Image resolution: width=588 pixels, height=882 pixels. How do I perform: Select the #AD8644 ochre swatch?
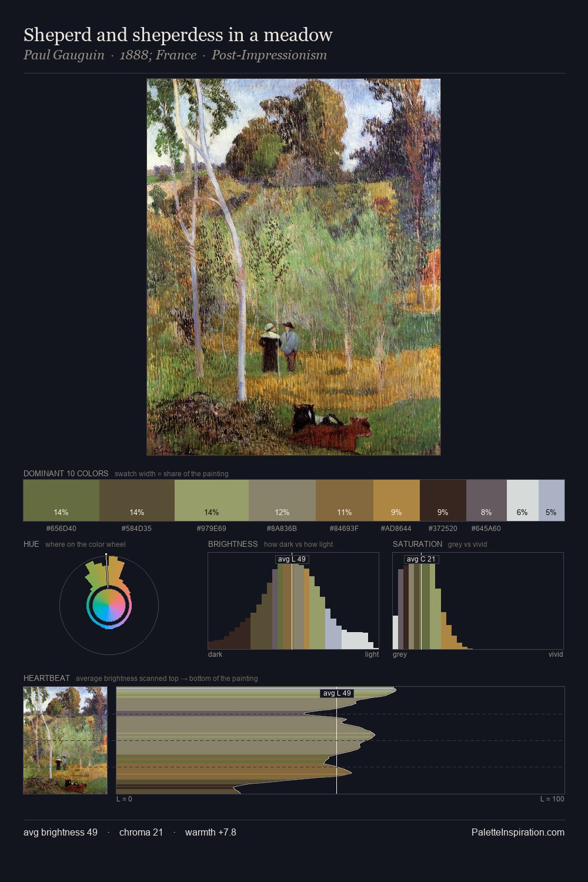(396, 500)
